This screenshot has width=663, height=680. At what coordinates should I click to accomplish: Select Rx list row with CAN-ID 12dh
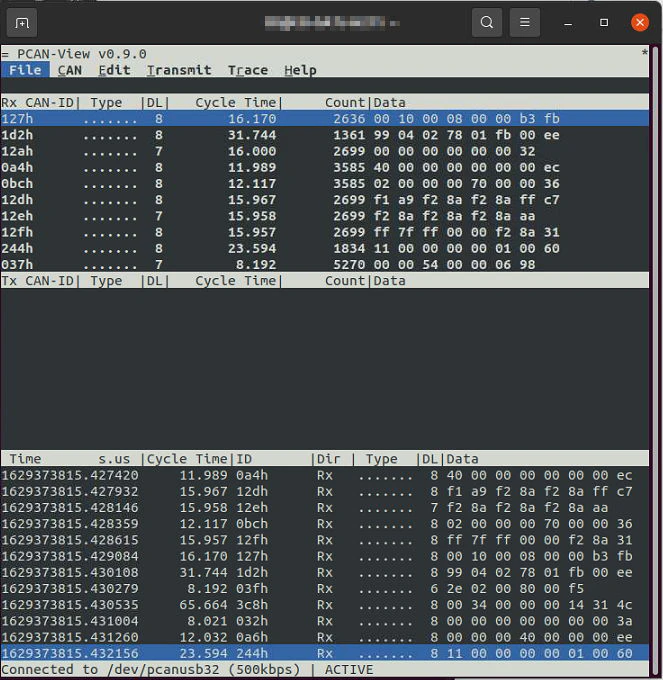(325, 199)
